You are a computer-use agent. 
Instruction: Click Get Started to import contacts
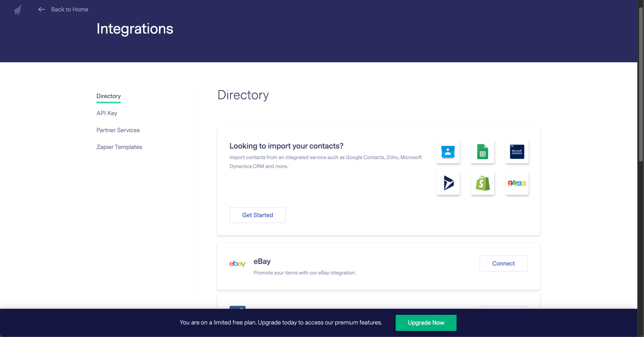coord(257,215)
